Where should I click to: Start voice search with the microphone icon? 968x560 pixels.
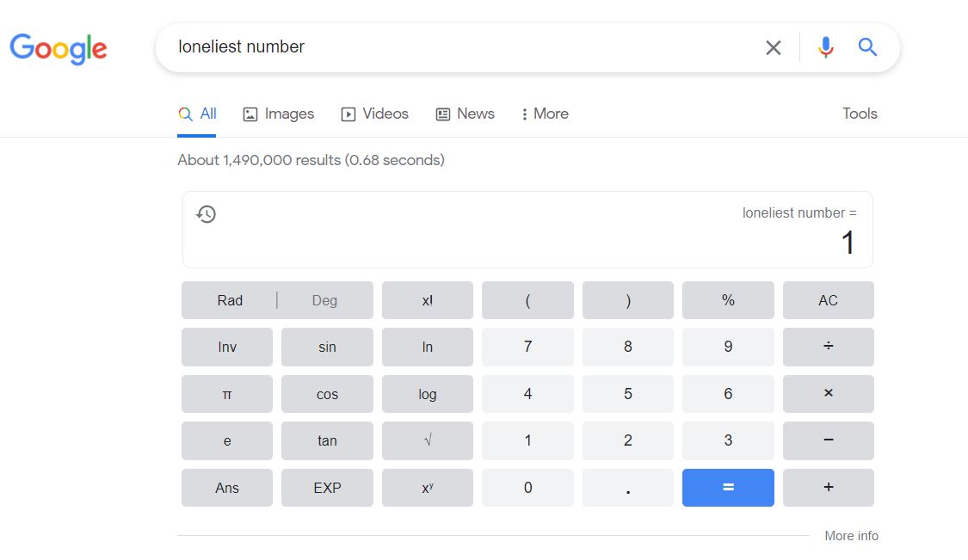tap(825, 47)
